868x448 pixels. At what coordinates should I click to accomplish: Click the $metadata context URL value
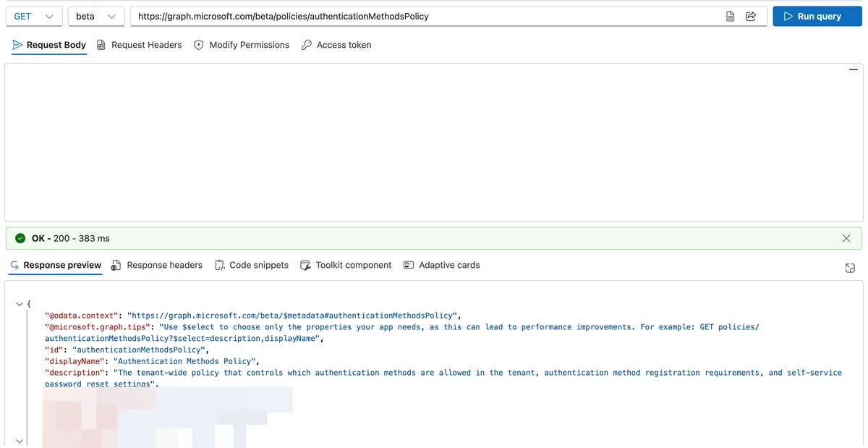[x=292, y=316]
